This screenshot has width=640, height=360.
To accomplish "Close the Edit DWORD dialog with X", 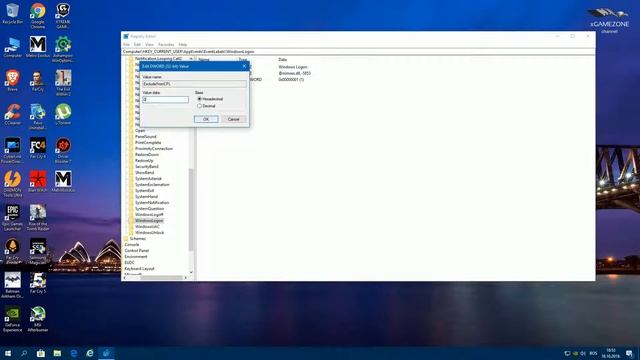I will [244, 66].
